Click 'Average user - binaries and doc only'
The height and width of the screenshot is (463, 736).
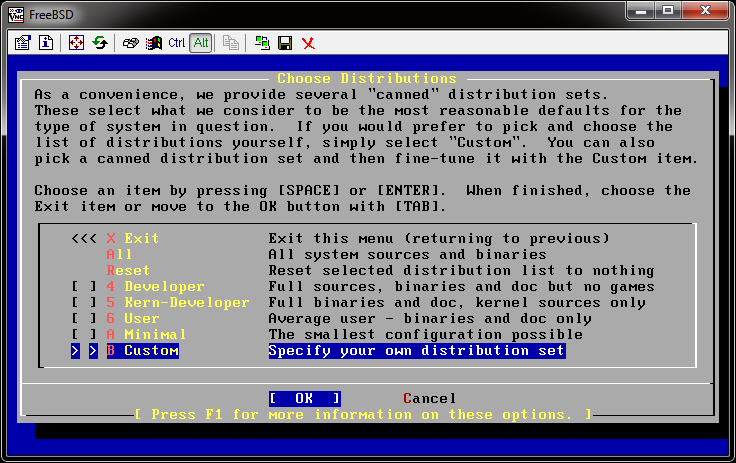coord(430,318)
